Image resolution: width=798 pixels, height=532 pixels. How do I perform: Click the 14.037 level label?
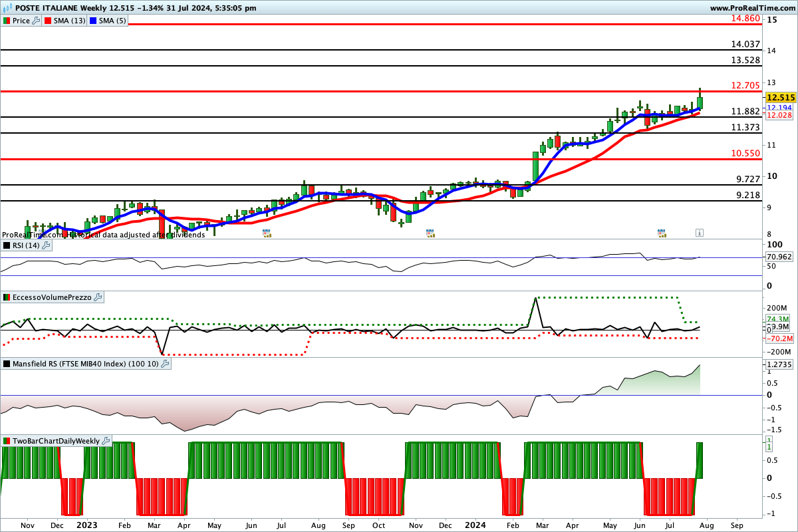745,44
